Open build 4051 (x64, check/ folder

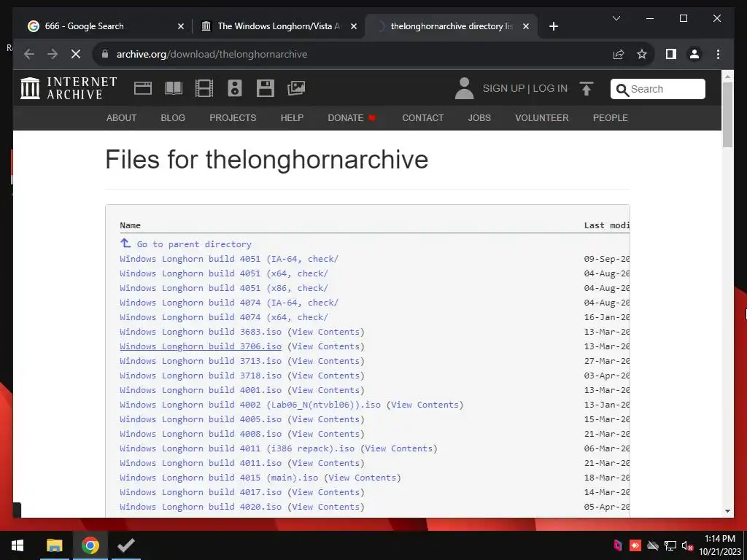coord(224,274)
